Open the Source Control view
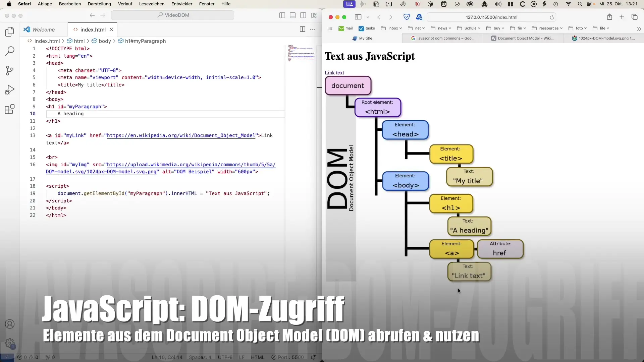Viewport: 644px width, 362px height. (x=10, y=70)
